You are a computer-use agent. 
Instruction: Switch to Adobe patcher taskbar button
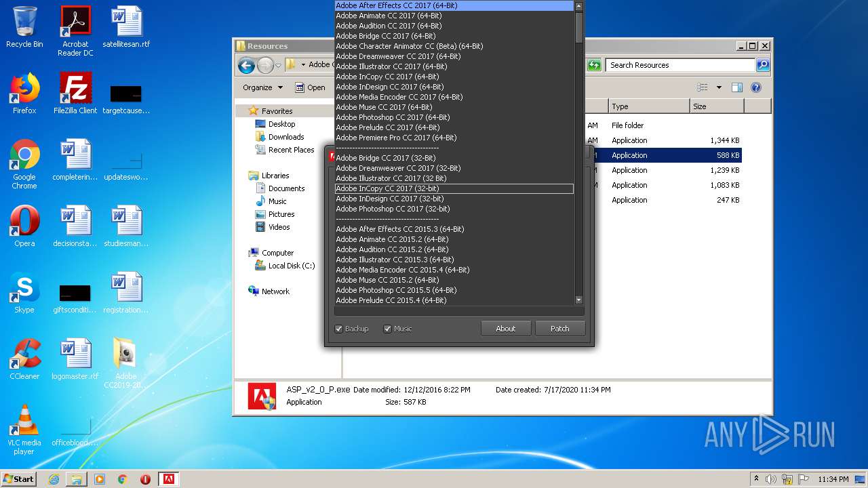tap(168, 479)
